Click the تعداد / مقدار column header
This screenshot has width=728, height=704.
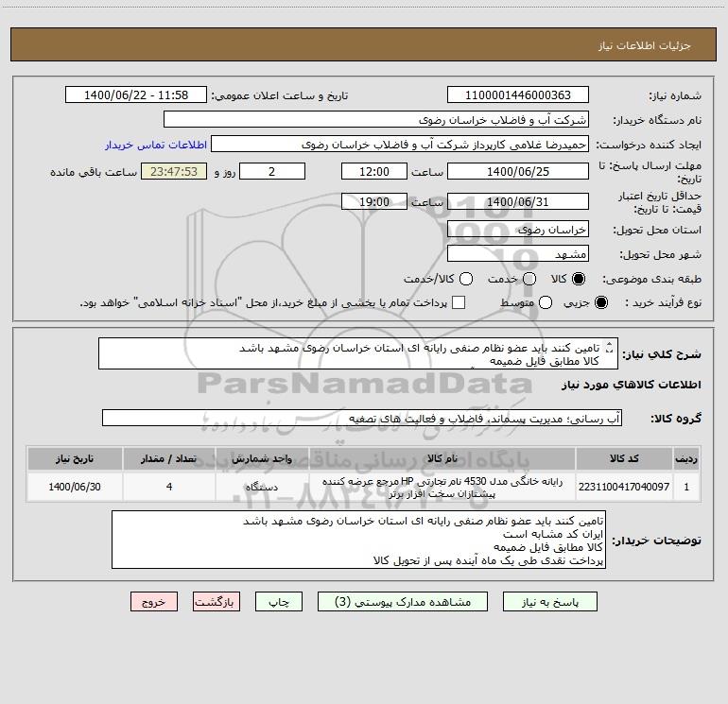pos(169,458)
